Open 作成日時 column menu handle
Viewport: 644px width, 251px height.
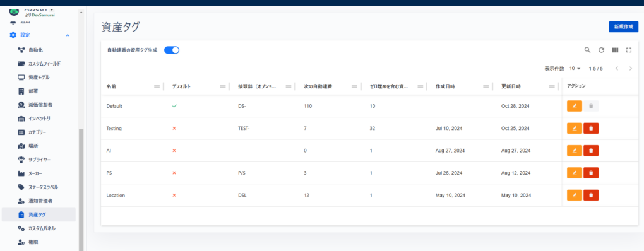tap(486, 86)
